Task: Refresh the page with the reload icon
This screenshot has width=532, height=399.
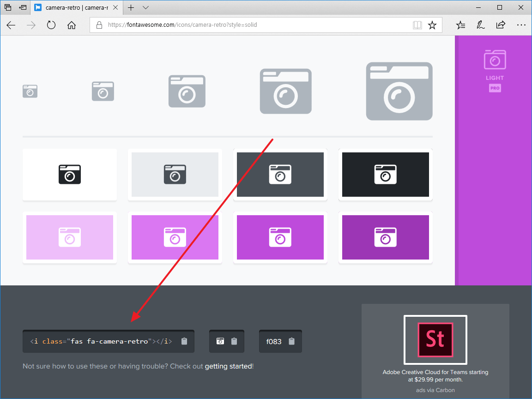Action: (x=51, y=25)
